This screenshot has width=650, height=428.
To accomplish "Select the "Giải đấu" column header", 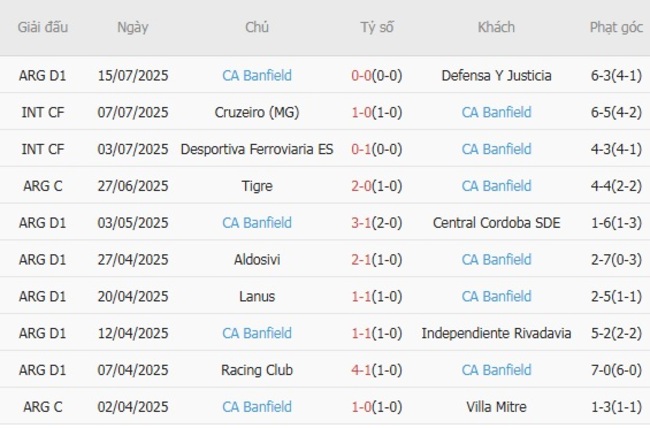I will [43, 28].
